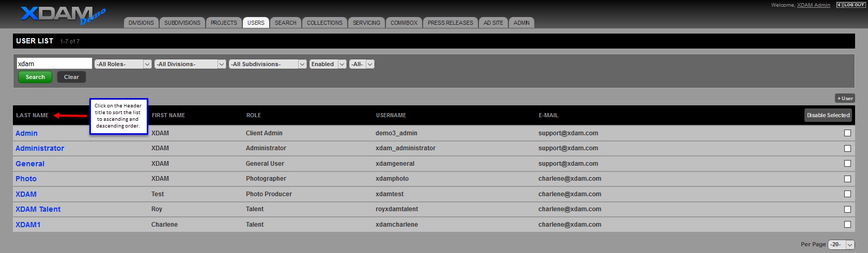Open the All Roles dropdown
Image resolution: width=868 pixels, height=253 pixels.
123,64
